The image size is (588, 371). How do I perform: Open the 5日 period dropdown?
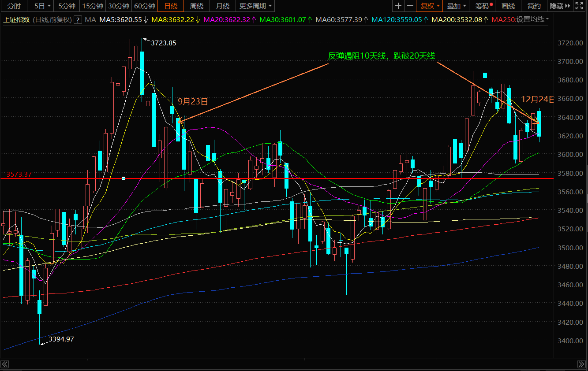click(42, 6)
